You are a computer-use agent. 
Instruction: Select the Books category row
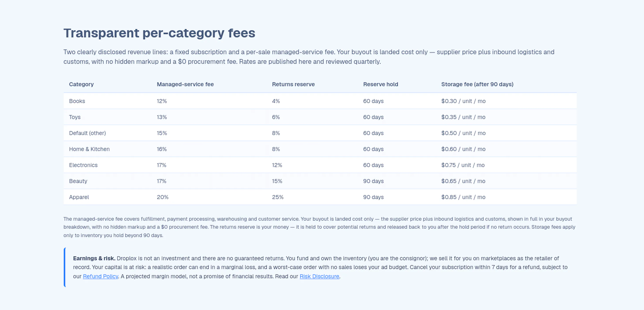320,101
